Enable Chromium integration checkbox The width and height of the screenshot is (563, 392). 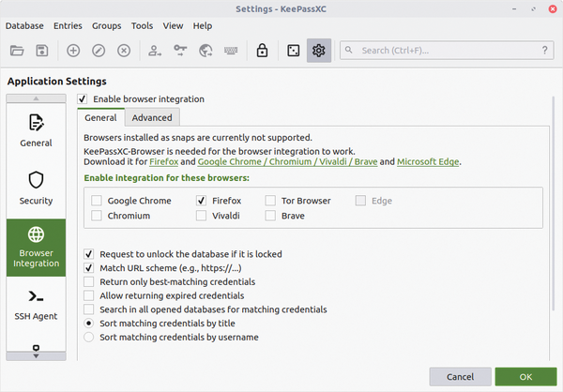point(97,216)
